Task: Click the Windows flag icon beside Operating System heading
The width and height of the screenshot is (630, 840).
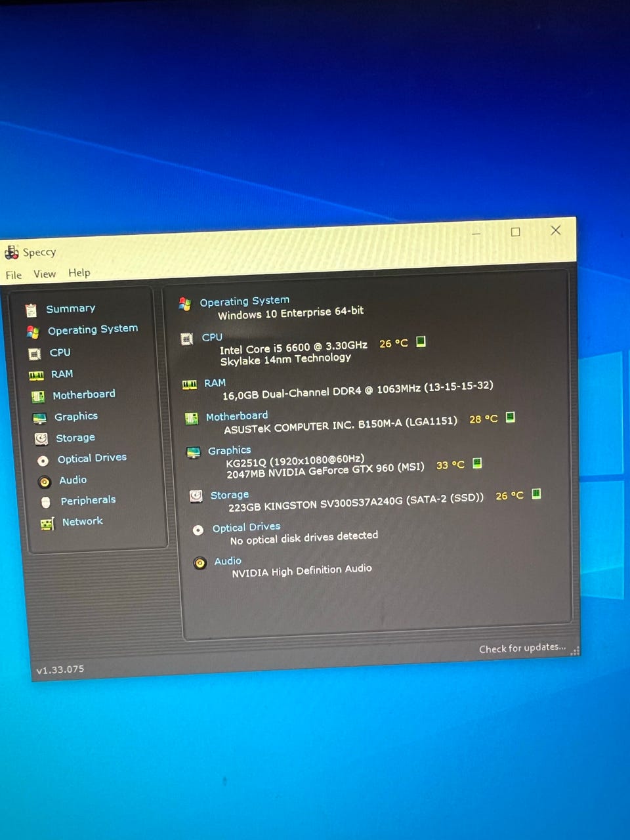Action: point(185,304)
